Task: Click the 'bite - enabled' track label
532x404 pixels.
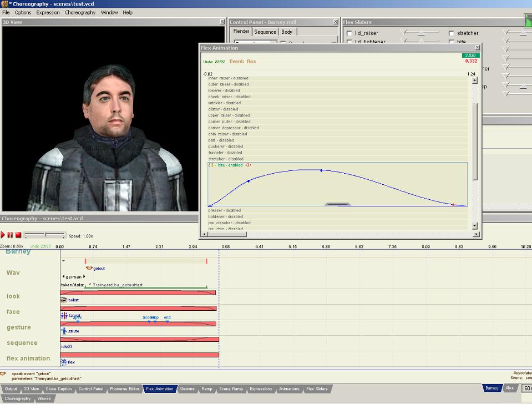Action: pyautogui.click(x=230, y=165)
